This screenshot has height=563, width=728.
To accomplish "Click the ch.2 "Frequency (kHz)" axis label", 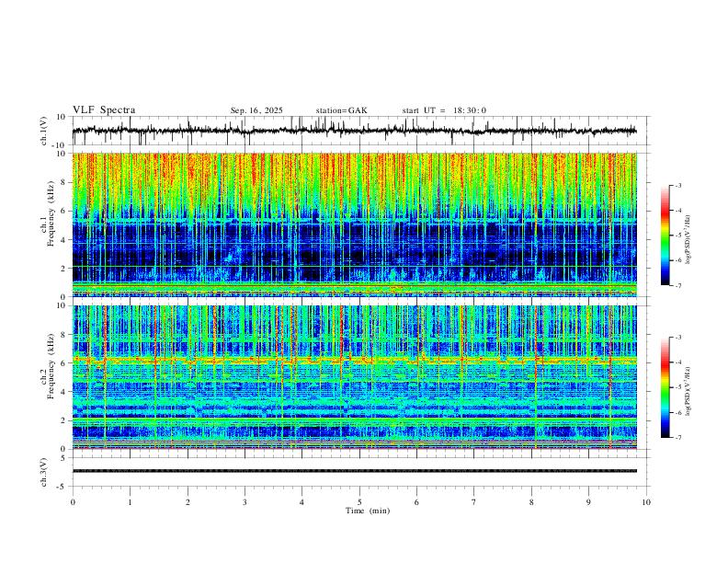I will pos(51,365).
